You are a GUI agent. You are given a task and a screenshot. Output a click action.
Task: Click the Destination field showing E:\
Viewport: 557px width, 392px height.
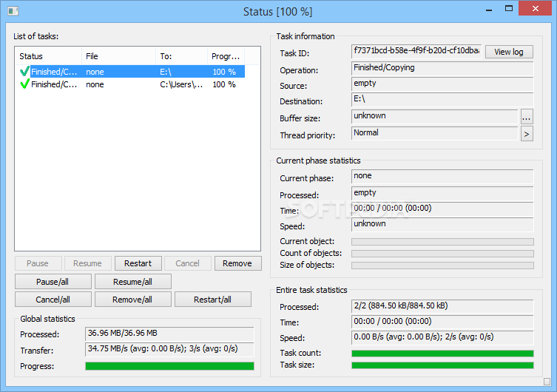click(x=442, y=99)
